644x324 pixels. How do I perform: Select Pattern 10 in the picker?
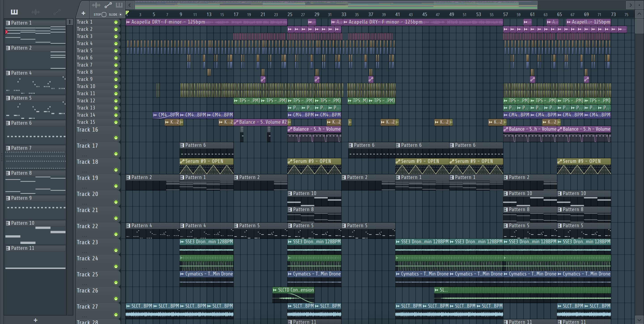coord(23,223)
